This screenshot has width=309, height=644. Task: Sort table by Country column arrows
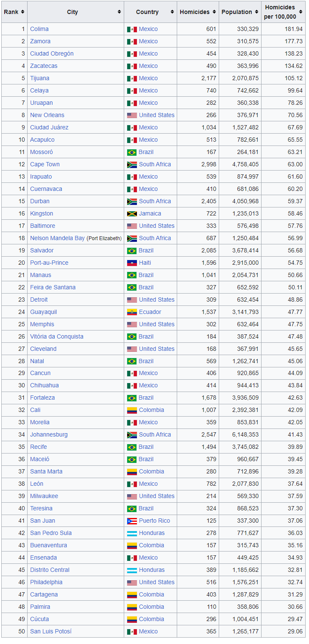(172, 12)
